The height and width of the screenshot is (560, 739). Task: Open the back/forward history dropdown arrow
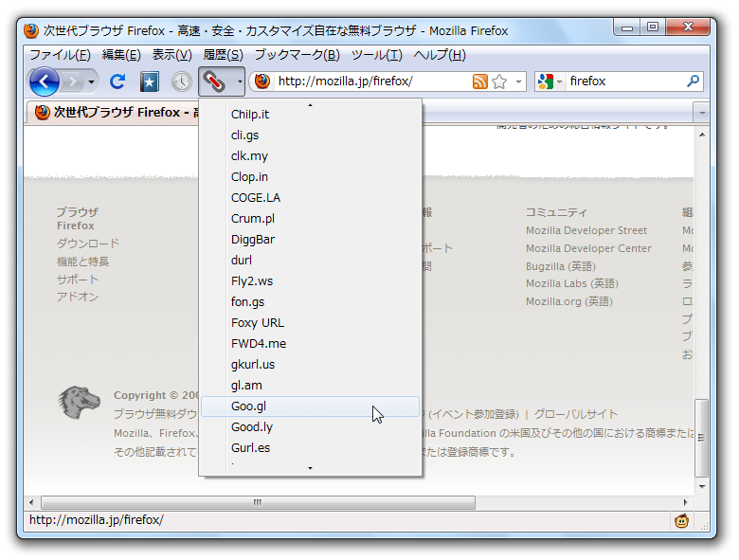click(92, 82)
